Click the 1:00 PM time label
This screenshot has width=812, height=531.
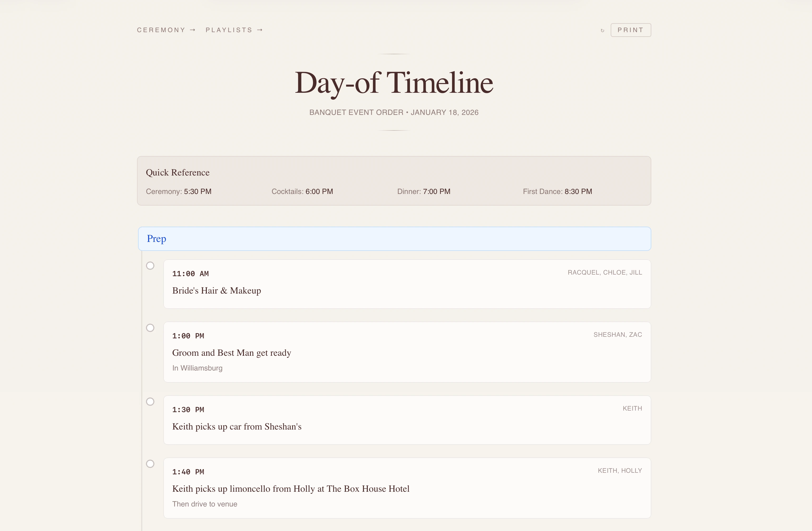click(x=188, y=336)
